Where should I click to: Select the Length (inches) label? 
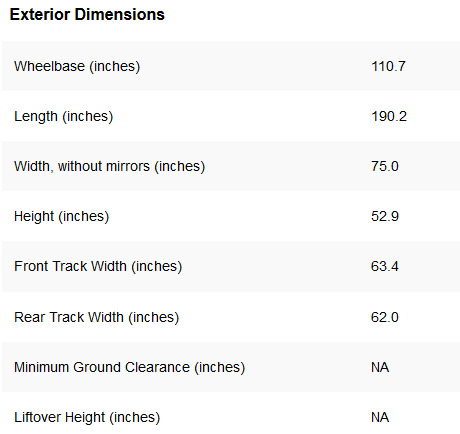(64, 116)
